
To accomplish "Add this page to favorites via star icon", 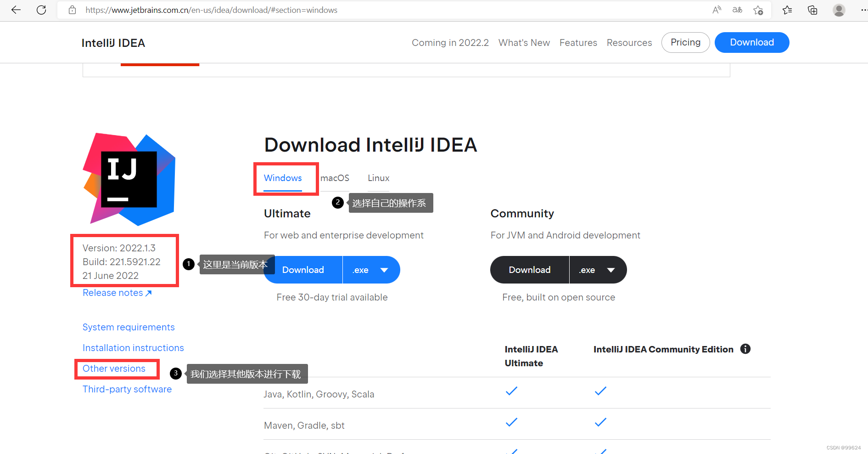I will pos(758,10).
